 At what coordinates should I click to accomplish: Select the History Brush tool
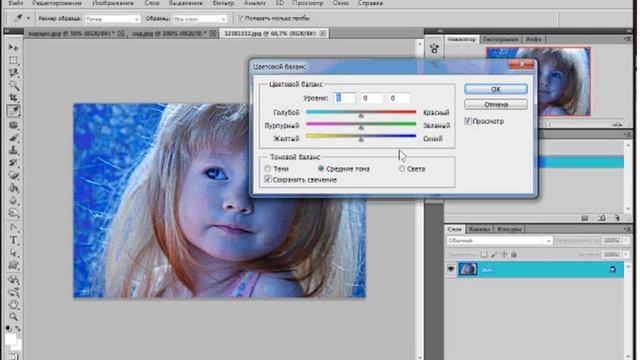click(13, 163)
